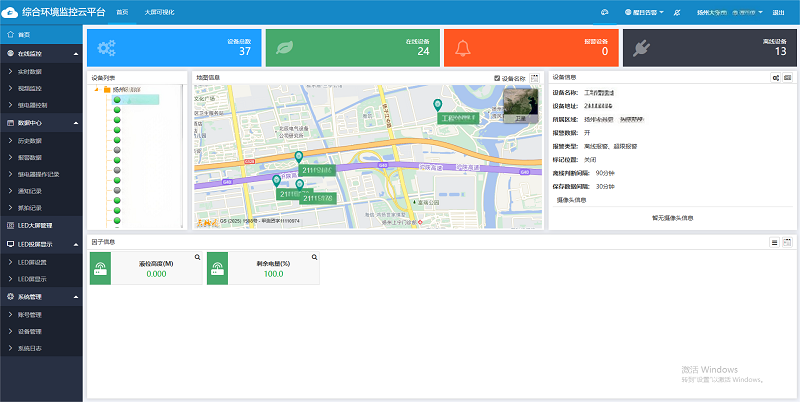Image resolution: width=800 pixels, height=402 pixels.
Task: Click the magnifier icon on 液位高度 card
Action: (197, 257)
